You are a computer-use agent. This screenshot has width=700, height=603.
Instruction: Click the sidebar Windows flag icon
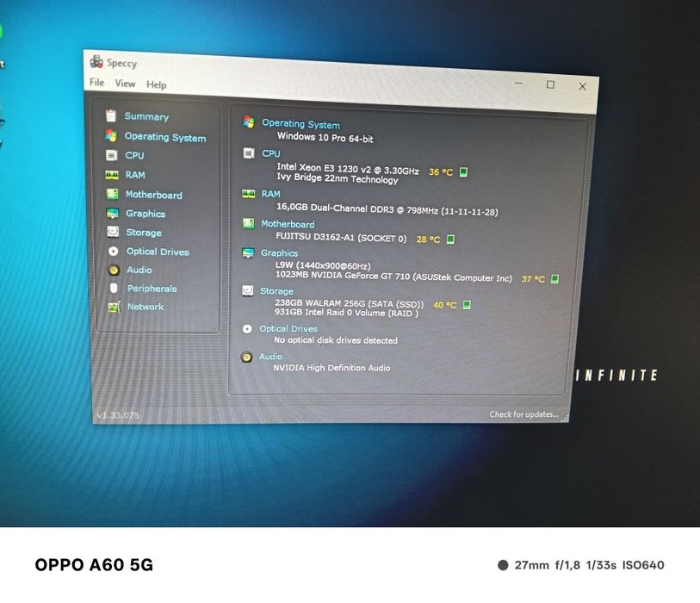click(111, 135)
